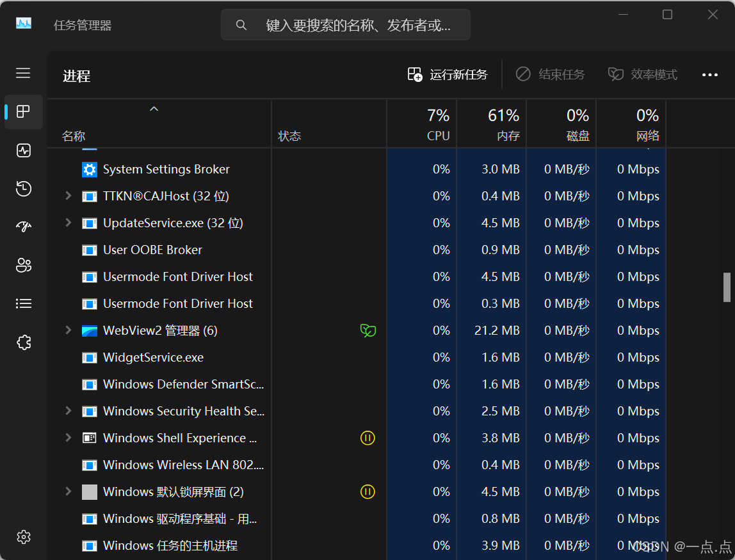The image size is (735, 560).
Task: Click the 结束任务 end task button
Action: (x=551, y=74)
